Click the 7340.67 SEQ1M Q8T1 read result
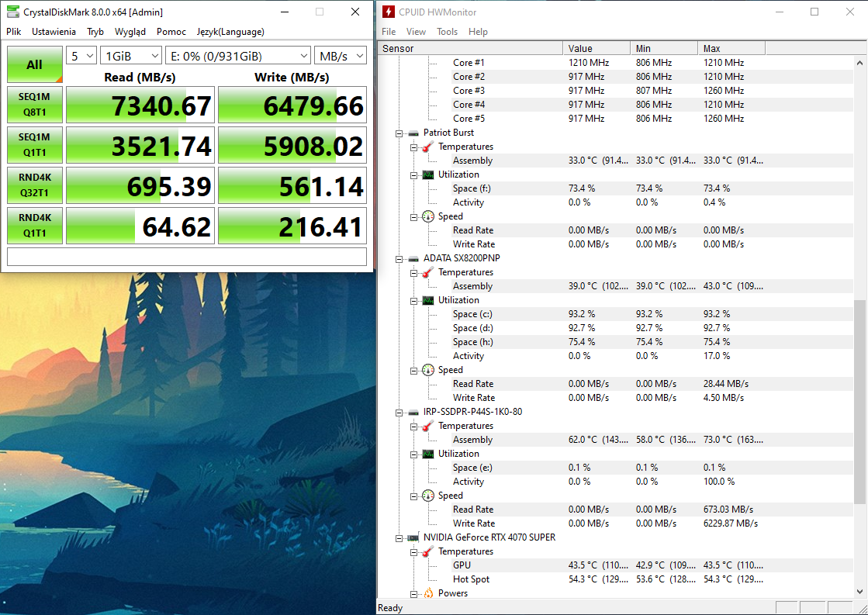This screenshot has height=615, width=868. (x=140, y=105)
